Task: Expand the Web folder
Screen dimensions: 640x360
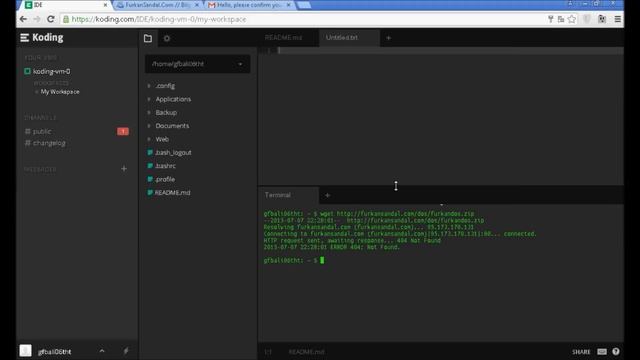Action: click(162, 139)
